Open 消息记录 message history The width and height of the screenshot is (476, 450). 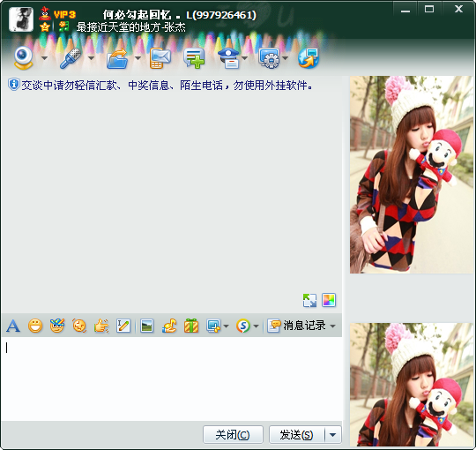click(296, 326)
